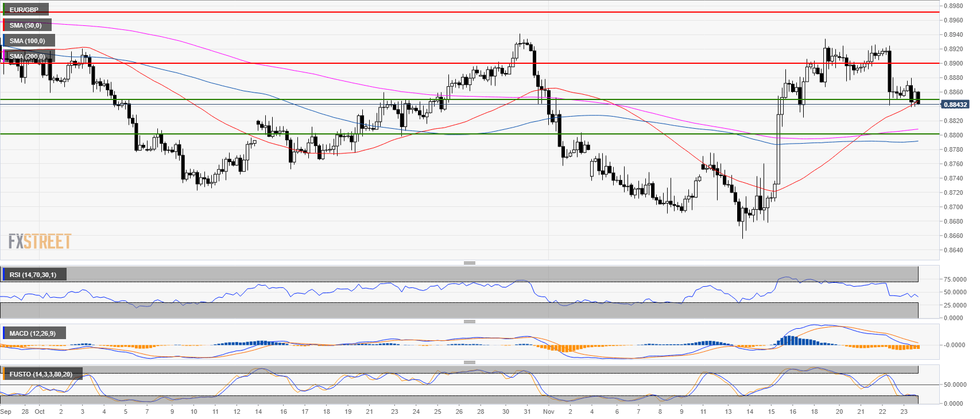The width and height of the screenshot is (980, 419).
Task: Open the MACD (12,26,9) indicator label
Action: tap(33, 333)
